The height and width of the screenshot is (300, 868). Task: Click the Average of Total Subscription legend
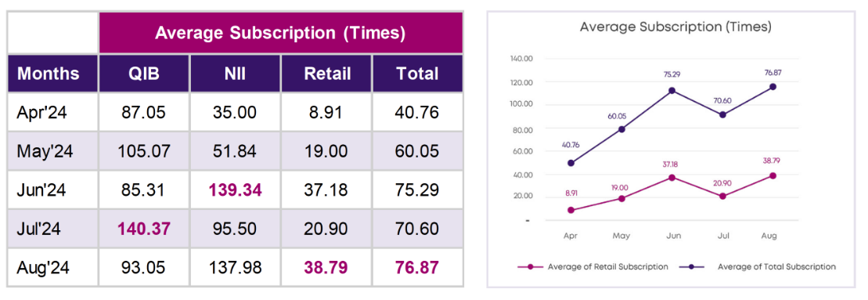coord(762,267)
